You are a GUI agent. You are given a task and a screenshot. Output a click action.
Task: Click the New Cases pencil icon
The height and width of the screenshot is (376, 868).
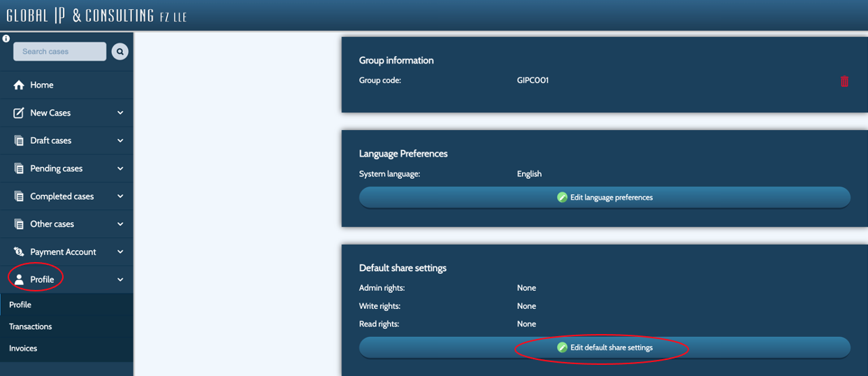click(19, 113)
